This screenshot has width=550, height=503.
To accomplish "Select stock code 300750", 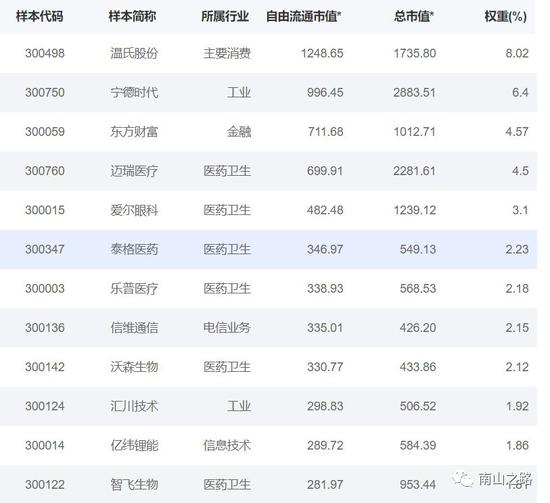I will tap(45, 93).
